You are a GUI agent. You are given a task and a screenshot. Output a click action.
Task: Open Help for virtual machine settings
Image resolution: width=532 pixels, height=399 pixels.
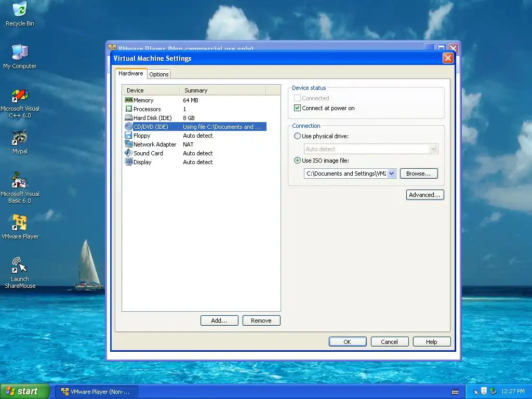[432, 342]
